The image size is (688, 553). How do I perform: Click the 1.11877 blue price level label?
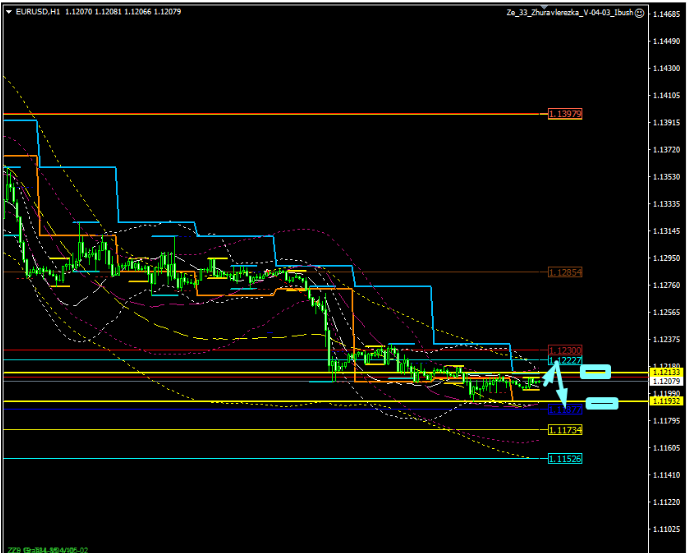point(565,410)
